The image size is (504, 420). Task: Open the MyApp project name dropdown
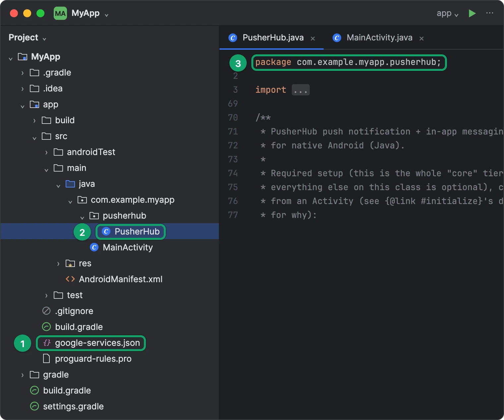pos(90,13)
